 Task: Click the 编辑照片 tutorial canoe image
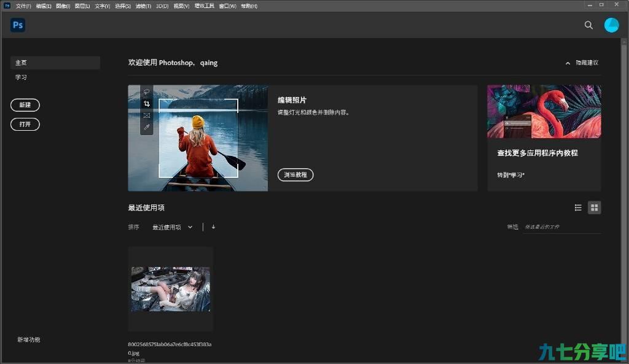click(x=198, y=138)
